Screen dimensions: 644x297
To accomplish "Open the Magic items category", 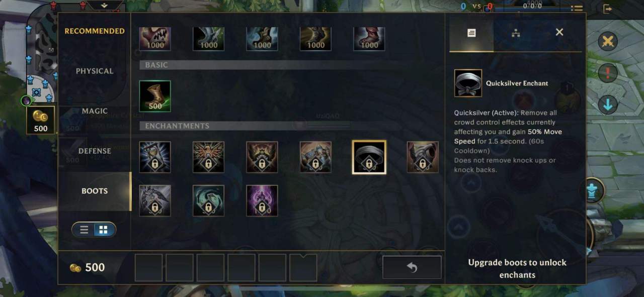I will click(95, 111).
